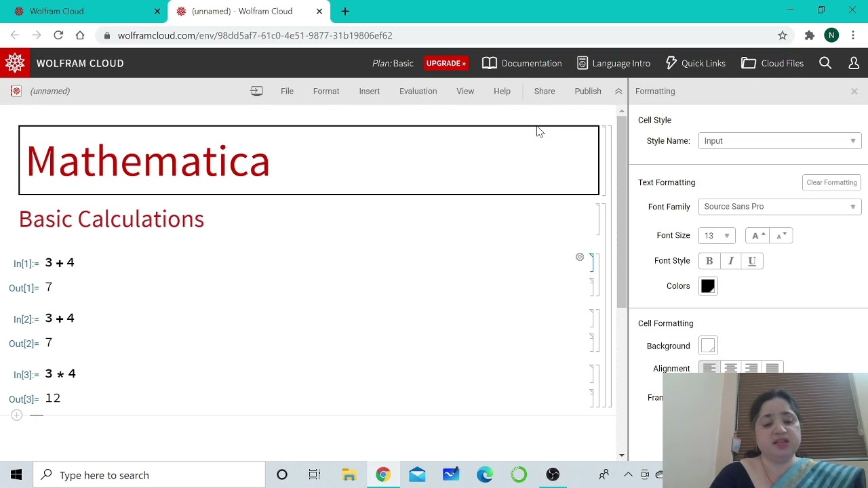Click the browser address bar URL
The image size is (868, 488).
(255, 35)
